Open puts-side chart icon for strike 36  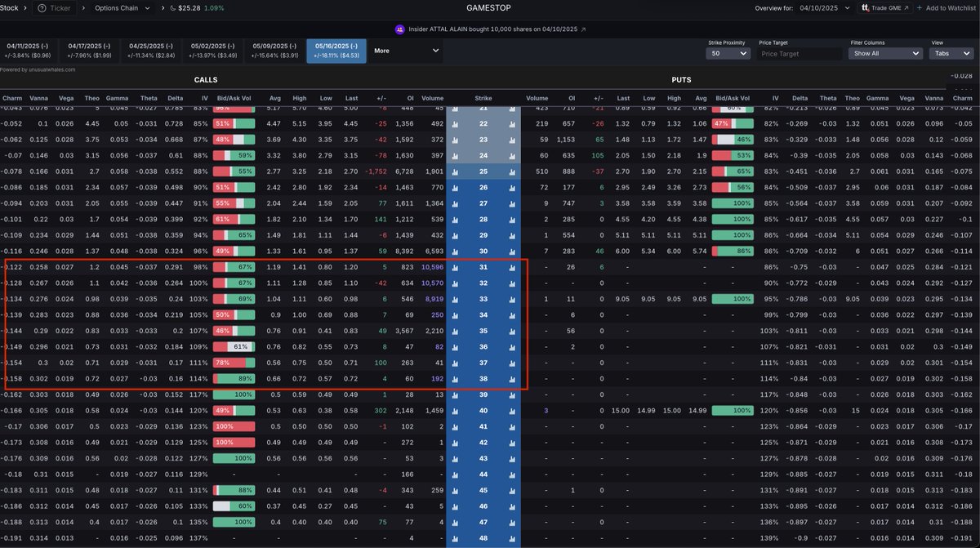point(512,347)
